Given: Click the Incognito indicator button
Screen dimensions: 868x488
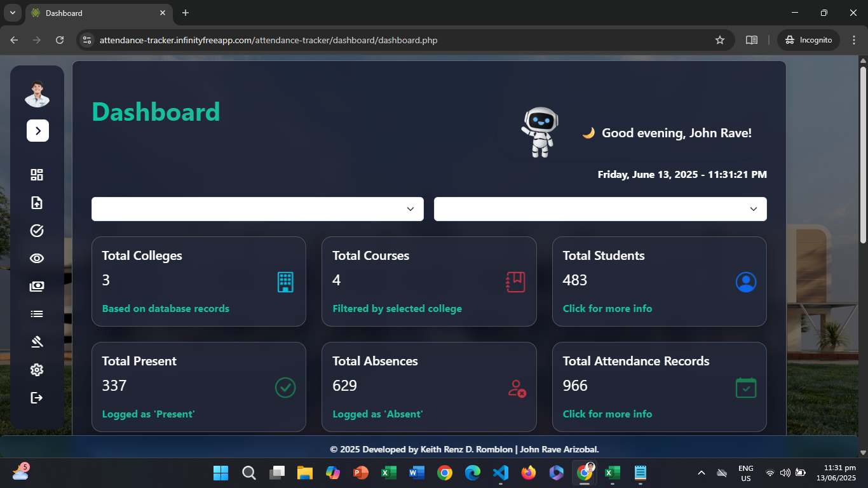Looking at the screenshot, I should [808, 40].
